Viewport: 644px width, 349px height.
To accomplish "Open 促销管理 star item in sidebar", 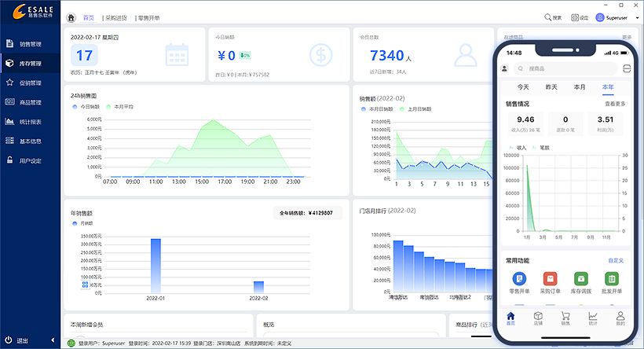I will (30, 83).
